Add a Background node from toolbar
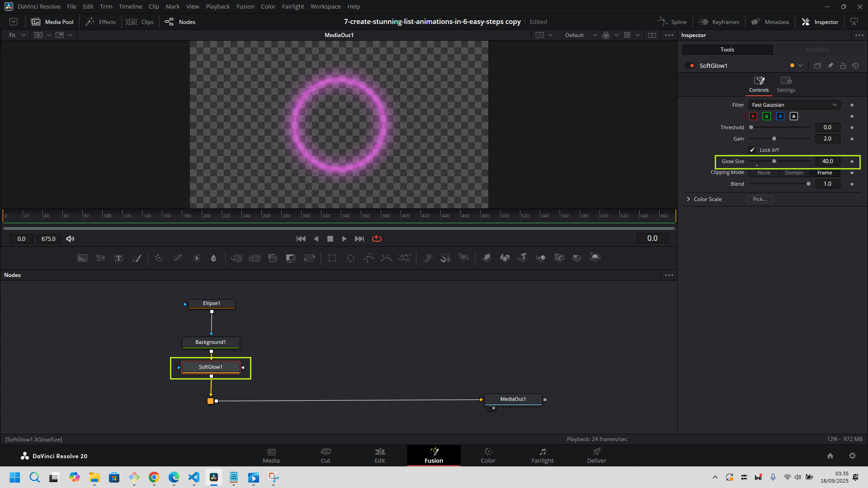This screenshot has height=488, width=868. pyautogui.click(x=82, y=258)
